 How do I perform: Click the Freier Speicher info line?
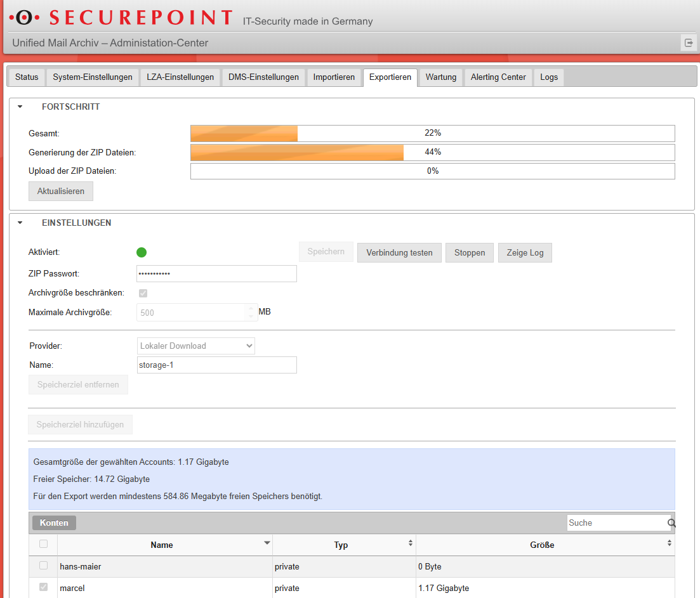coord(91,479)
